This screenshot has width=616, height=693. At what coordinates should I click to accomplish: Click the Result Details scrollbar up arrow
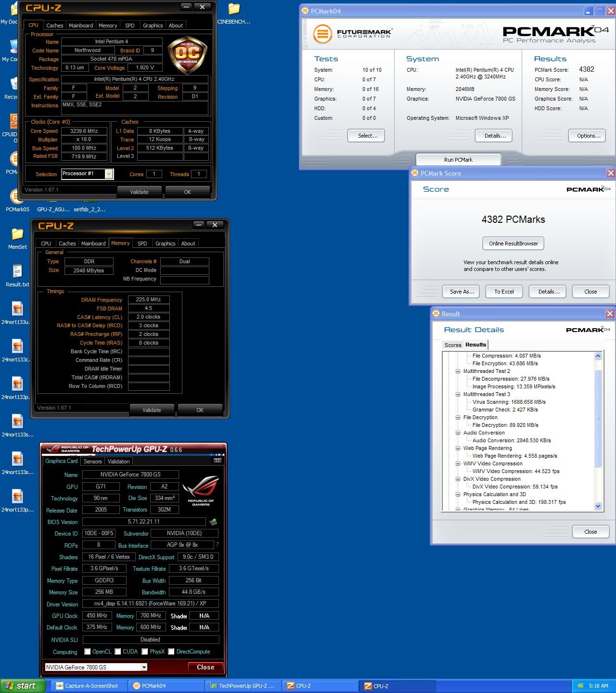(598, 356)
